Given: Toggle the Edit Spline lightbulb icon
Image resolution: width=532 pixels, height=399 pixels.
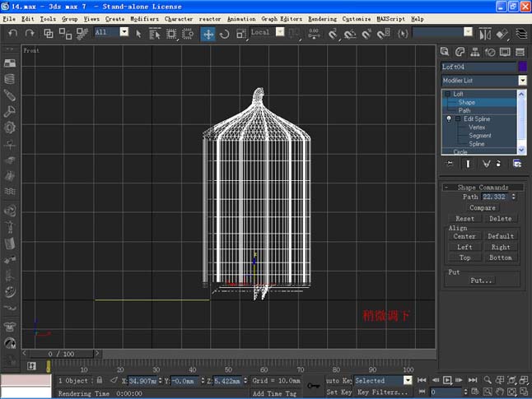Looking at the screenshot, I should pyautogui.click(x=449, y=119).
